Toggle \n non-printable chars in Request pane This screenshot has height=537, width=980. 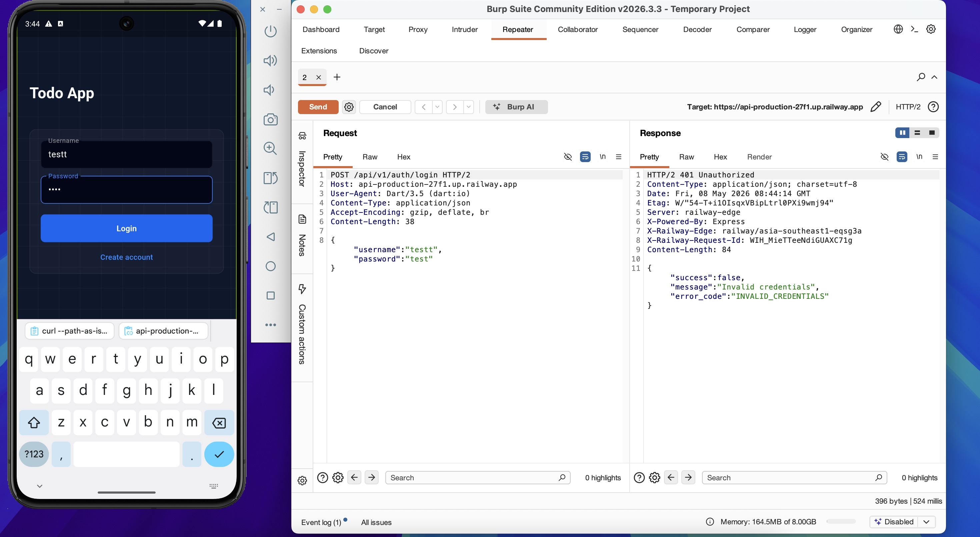[603, 157]
